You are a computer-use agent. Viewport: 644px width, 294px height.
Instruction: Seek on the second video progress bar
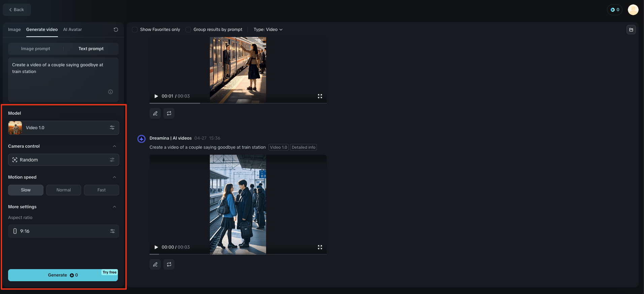pyautogui.click(x=238, y=254)
